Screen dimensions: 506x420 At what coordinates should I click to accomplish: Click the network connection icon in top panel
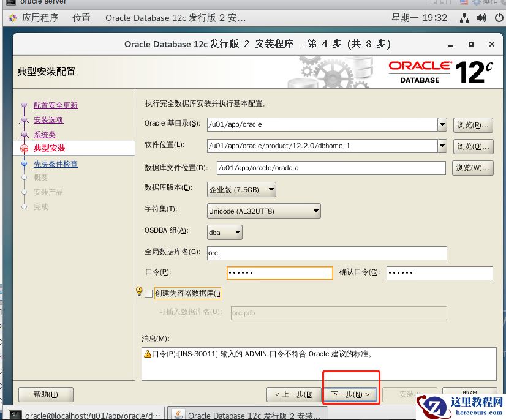464,18
